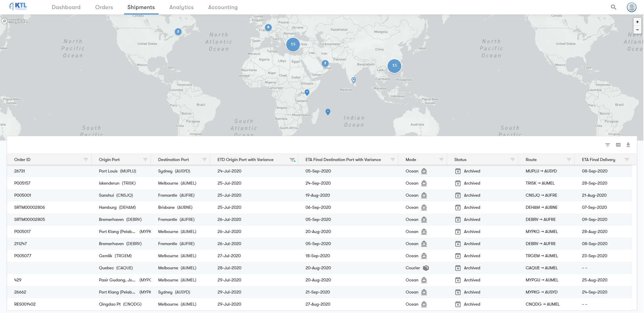Click the Archived status icon for order P005157
Screen dimensions: 644x313
[458, 183]
